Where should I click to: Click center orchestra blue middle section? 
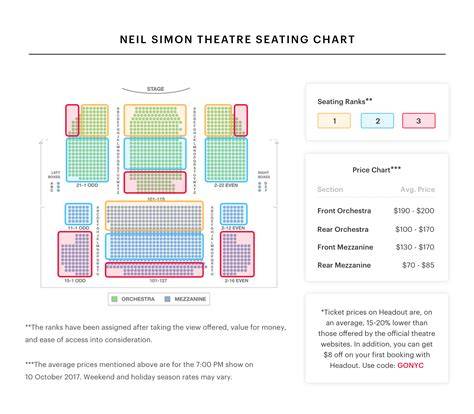pyautogui.click(x=155, y=154)
